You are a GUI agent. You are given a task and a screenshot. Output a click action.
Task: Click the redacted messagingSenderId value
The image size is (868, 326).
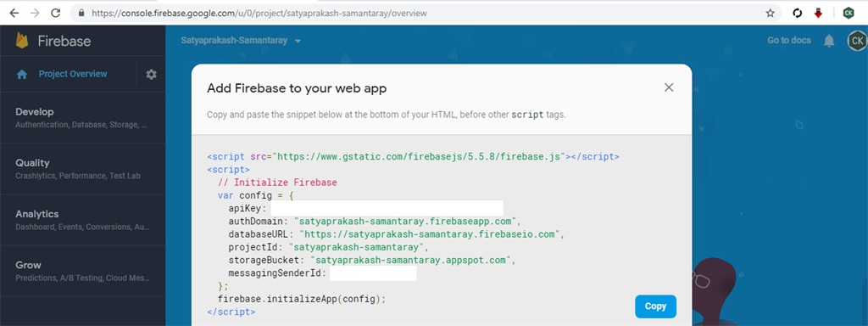[x=373, y=273]
